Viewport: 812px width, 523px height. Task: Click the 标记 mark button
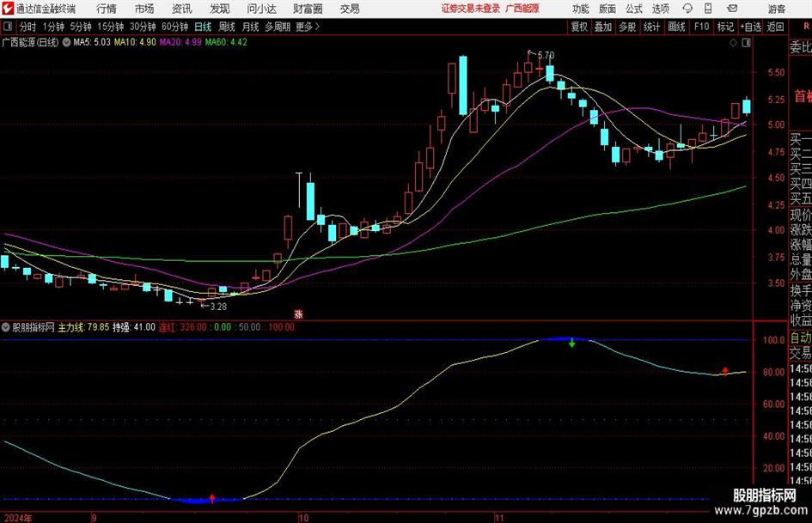[725, 27]
